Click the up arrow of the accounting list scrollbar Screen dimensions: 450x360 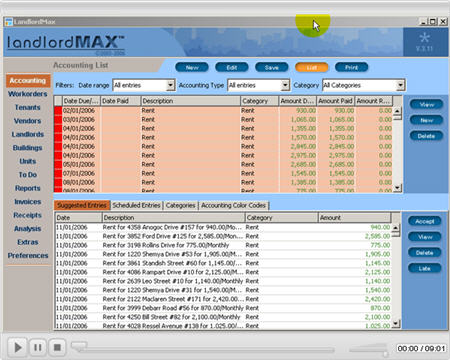click(x=397, y=111)
